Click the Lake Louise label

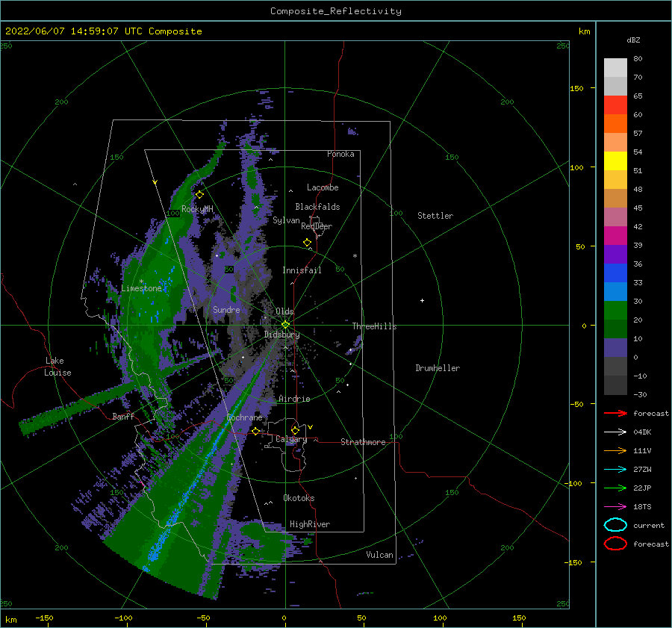click(x=57, y=367)
